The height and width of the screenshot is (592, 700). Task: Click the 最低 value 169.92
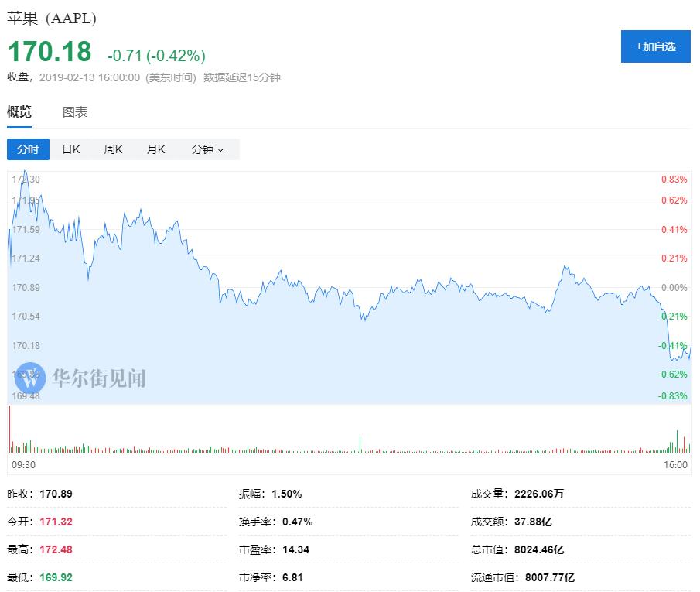pos(56,577)
